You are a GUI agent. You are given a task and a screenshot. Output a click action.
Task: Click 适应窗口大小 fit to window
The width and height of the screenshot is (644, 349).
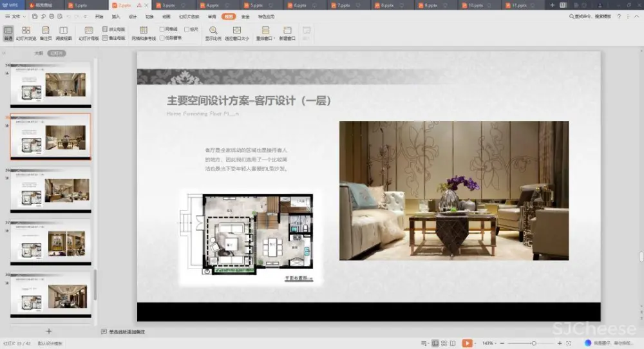237,33
